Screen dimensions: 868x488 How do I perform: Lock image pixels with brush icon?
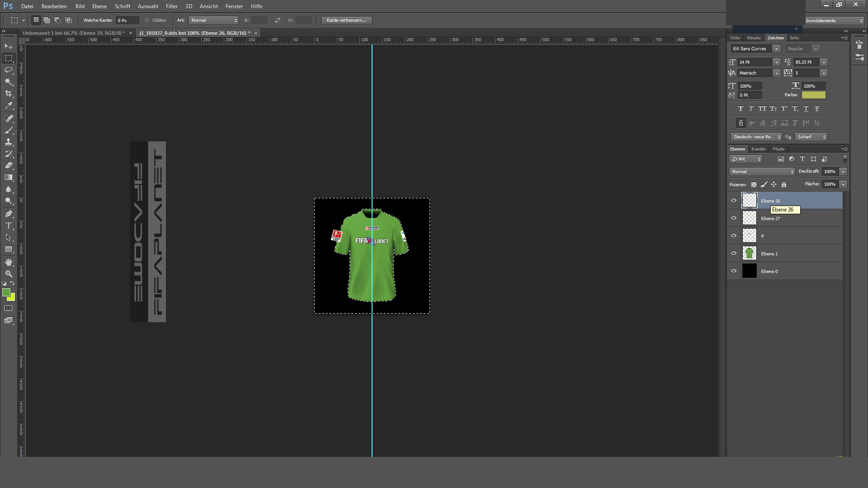[x=764, y=184]
